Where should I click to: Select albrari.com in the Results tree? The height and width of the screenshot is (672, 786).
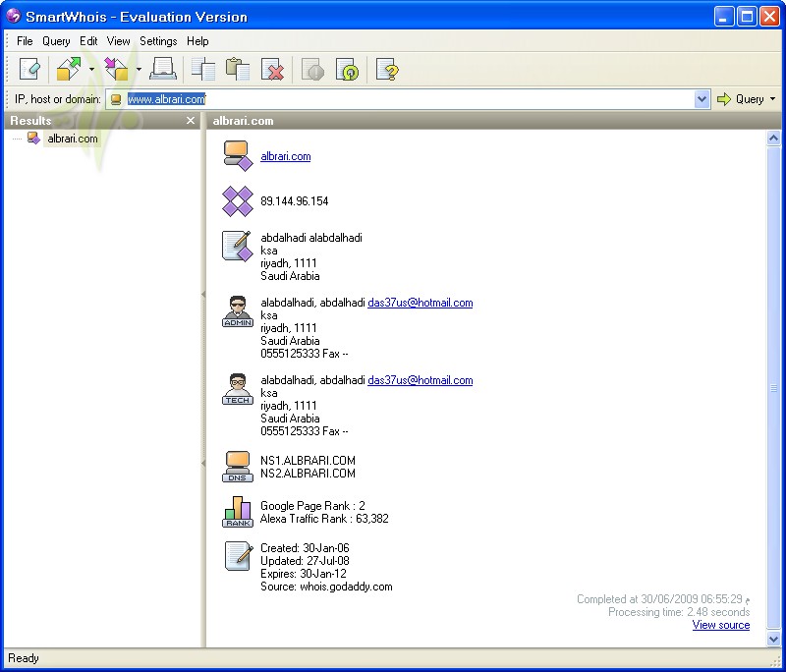click(x=73, y=139)
